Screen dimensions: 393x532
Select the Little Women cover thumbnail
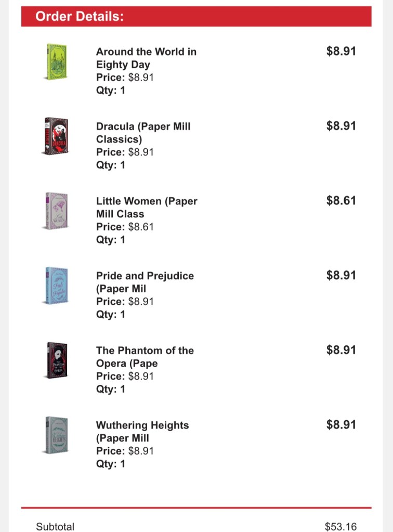click(55, 211)
